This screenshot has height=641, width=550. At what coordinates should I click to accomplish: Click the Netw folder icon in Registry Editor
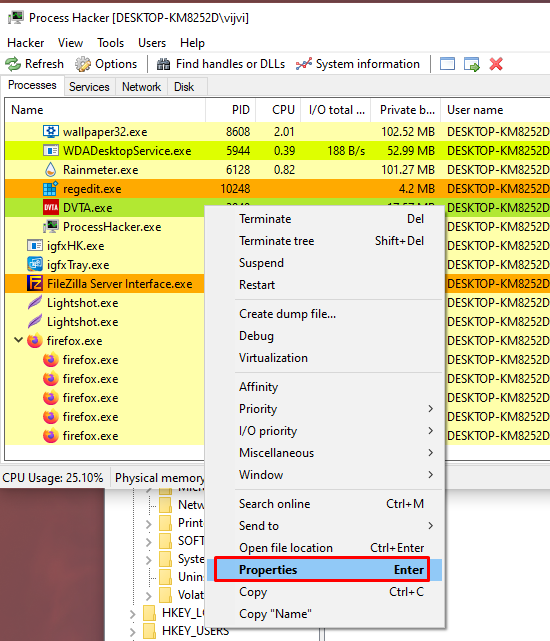166,505
